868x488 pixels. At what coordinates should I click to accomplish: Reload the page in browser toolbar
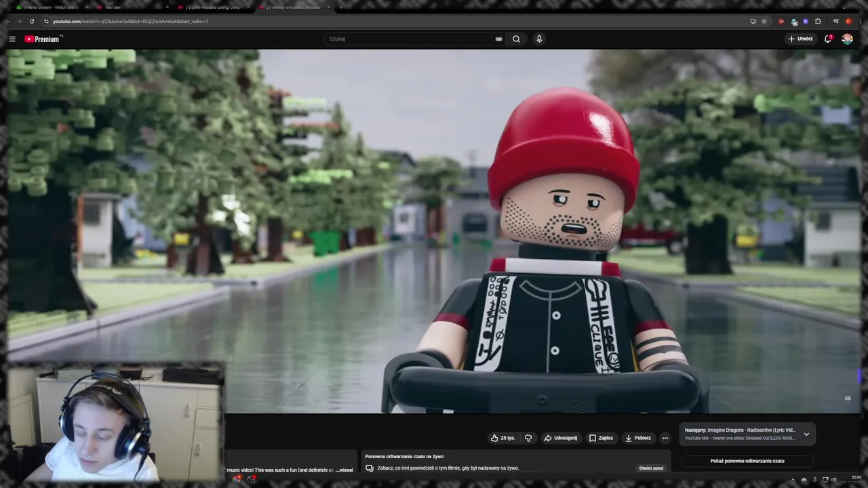pyautogui.click(x=31, y=21)
